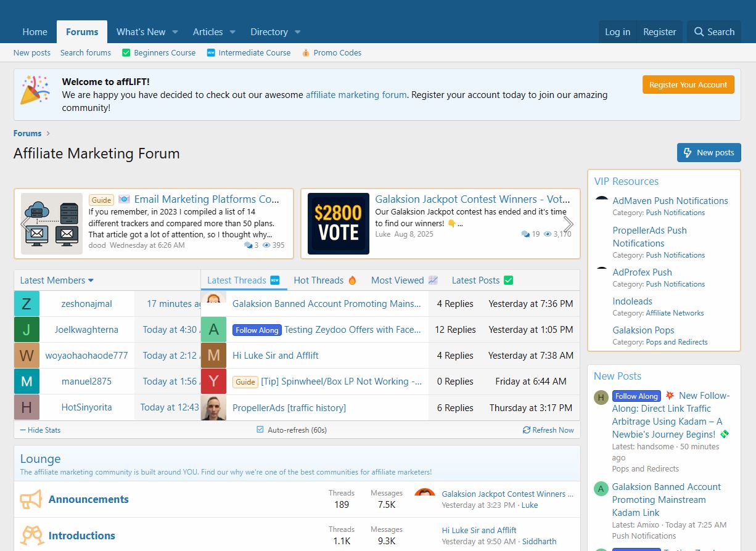Click the Register Your Account button
This screenshot has width=756, height=551.
[688, 85]
